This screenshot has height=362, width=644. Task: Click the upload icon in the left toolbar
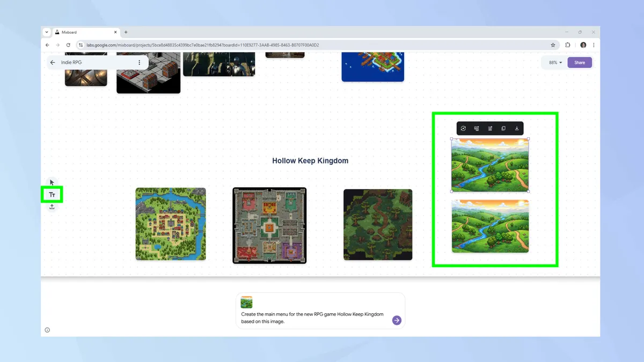pos(51,206)
